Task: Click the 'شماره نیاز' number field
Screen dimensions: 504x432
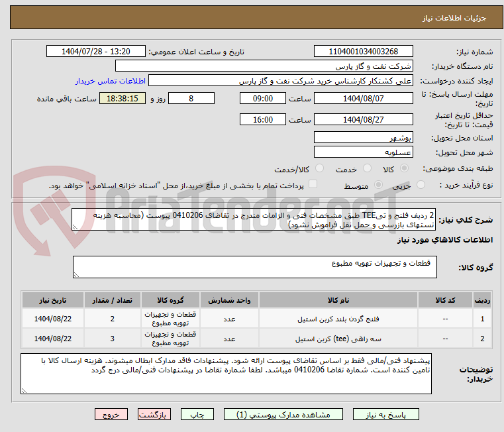Action: 363,52
